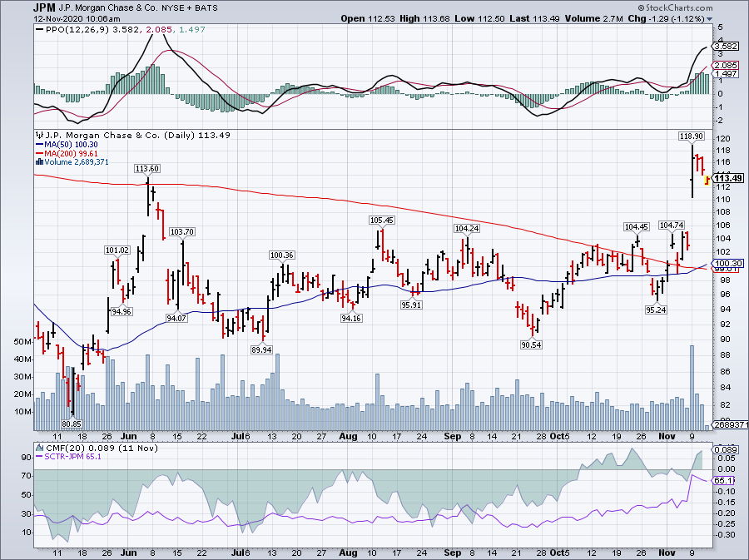Click the 50M volume axis label
The height and width of the screenshot is (560, 749).
coord(23,342)
